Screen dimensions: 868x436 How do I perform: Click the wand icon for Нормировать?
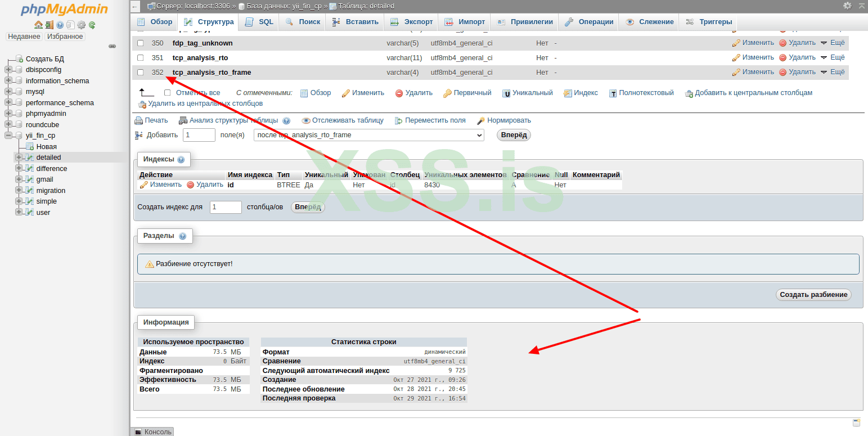tap(481, 120)
